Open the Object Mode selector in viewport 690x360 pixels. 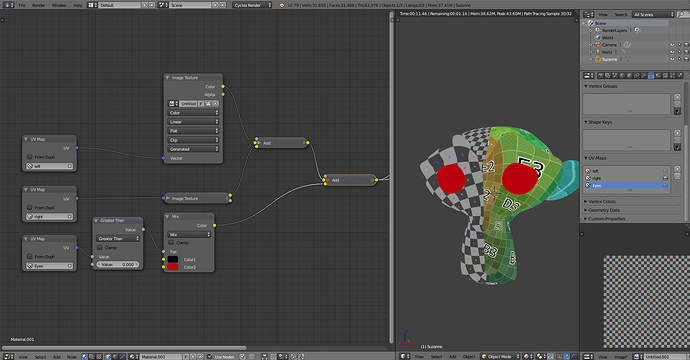[501, 356]
